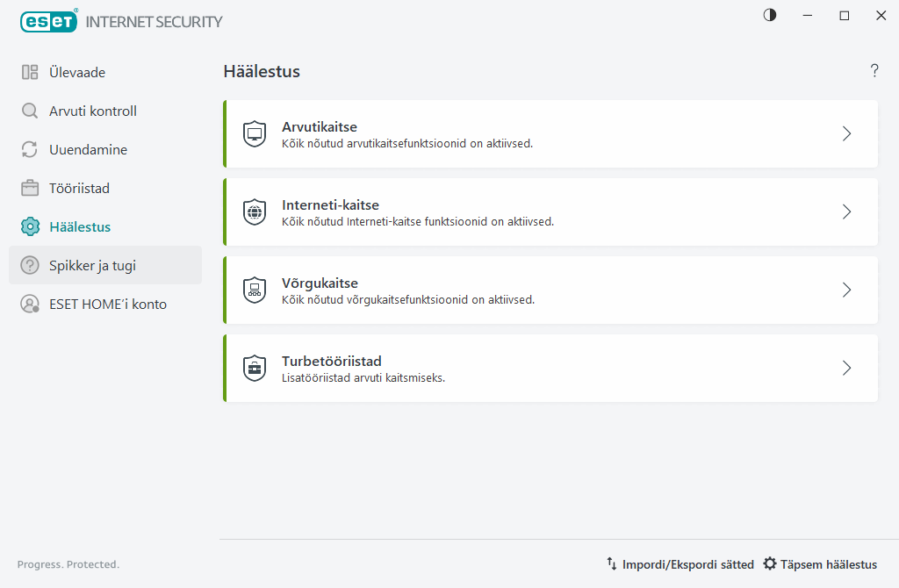Click the Võrgukaitse network shield icon
The width and height of the screenshot is (899, 588).
(x=255, y=290)
